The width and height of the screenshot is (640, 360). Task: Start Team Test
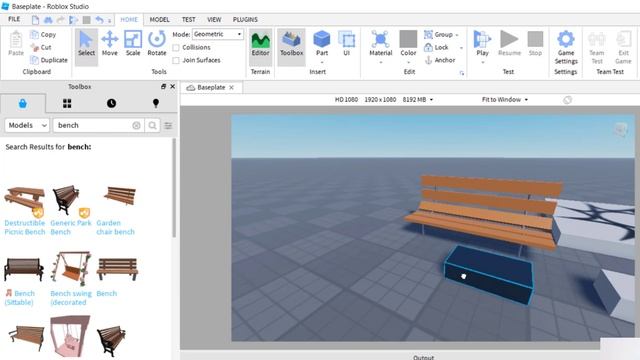[x=597, y=47]
